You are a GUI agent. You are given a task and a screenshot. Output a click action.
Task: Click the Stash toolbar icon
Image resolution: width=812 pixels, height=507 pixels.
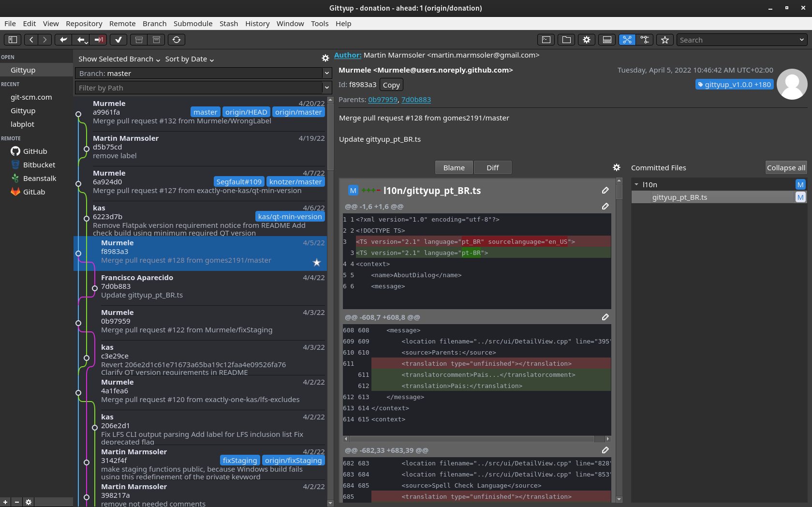[x=139, y=40]
